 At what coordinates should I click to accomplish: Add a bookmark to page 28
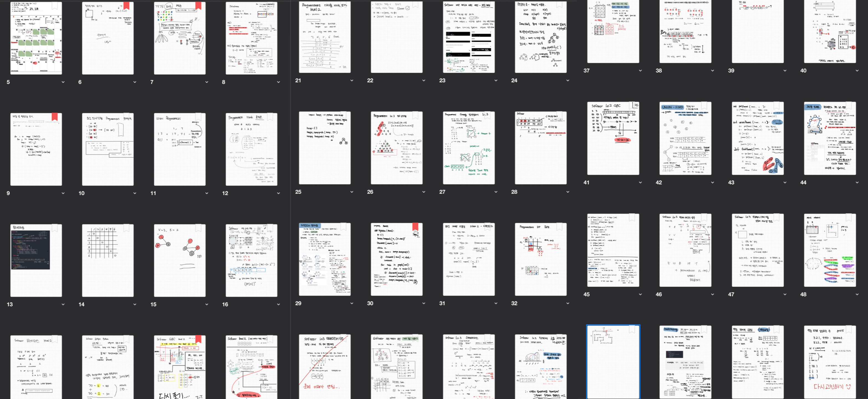click(x=559, y=116)
